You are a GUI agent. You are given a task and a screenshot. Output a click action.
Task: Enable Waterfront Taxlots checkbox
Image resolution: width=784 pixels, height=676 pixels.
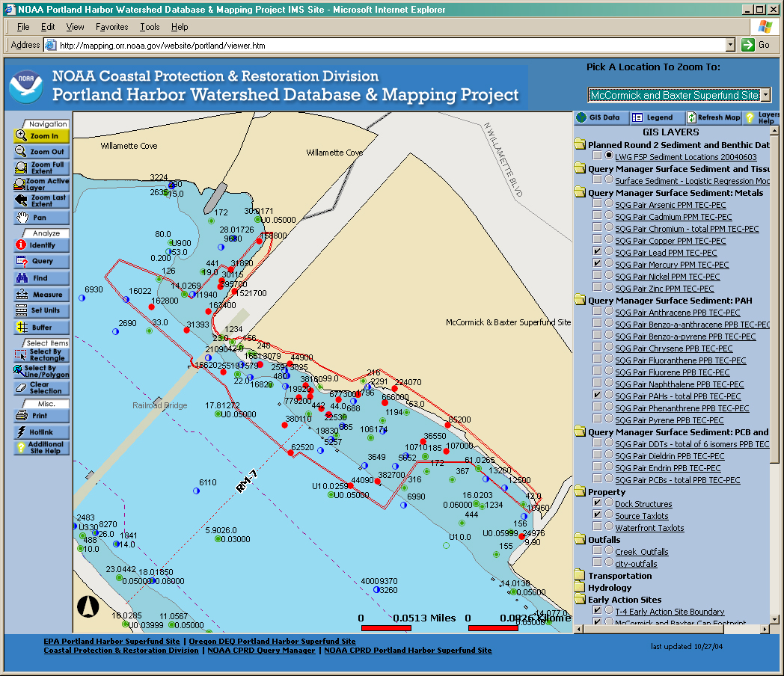tap(597, 526)
